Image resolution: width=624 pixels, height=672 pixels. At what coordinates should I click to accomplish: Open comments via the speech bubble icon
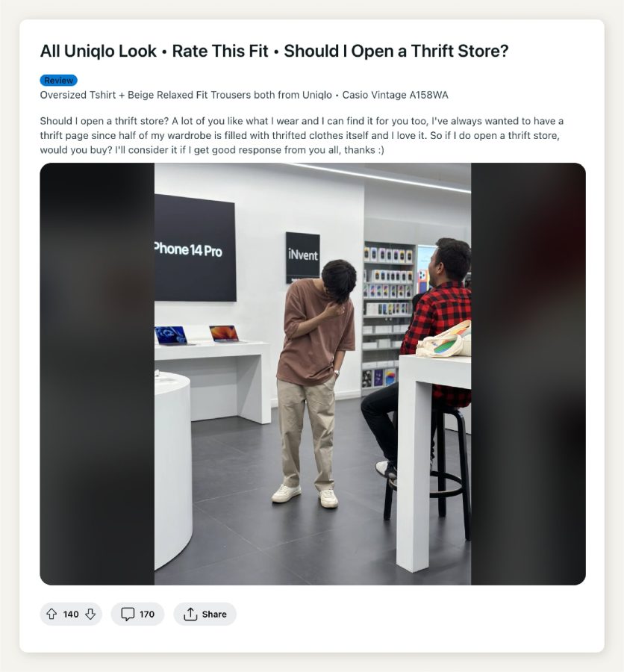[x=128, y=615]
